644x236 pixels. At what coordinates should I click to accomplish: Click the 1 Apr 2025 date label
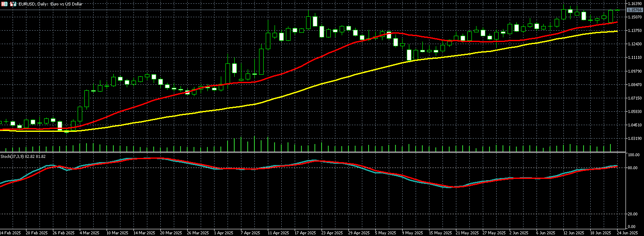point(224,233)
